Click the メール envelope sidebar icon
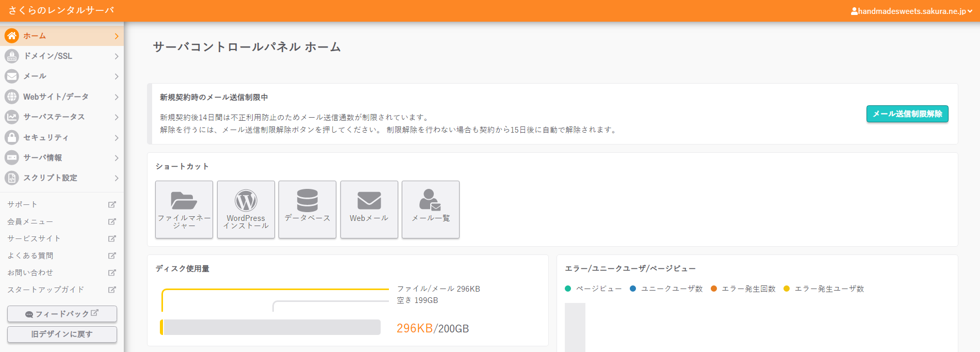The width and height of the screenshot is (980, 352). point(12,76)
